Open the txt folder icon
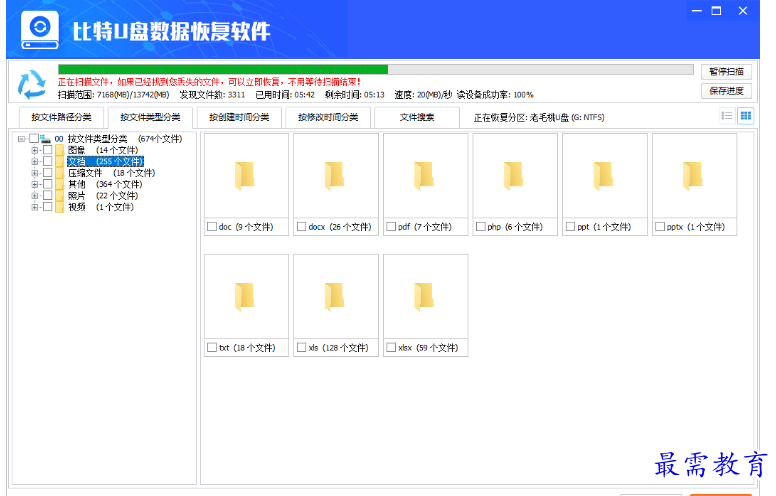This screenshot has width=776, height=496. pos(244,297)
